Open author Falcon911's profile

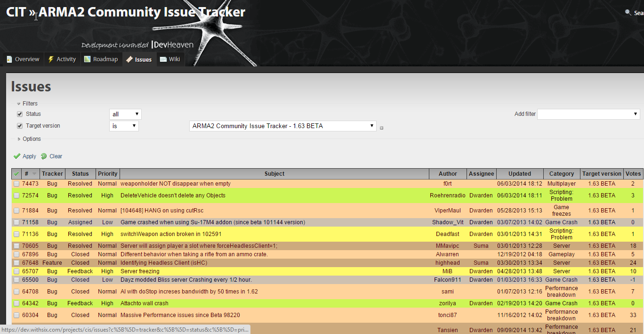click(x=448, y=280)
